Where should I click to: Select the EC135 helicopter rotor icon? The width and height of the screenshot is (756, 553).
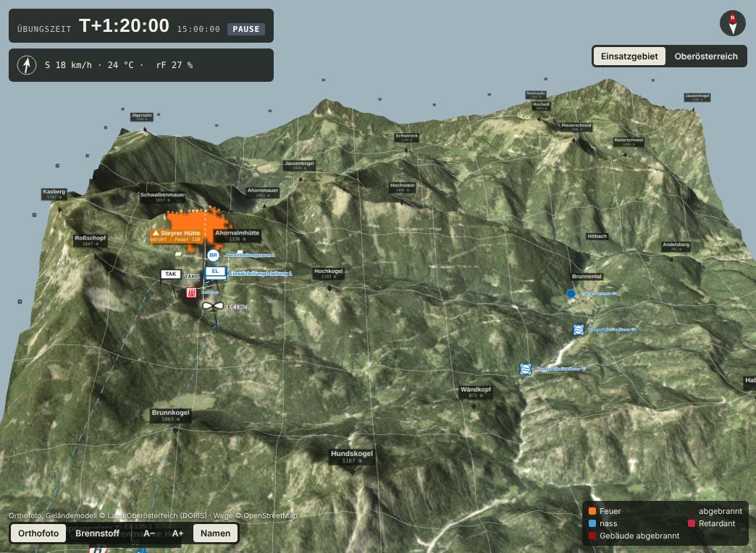click(x=213, y=305)
